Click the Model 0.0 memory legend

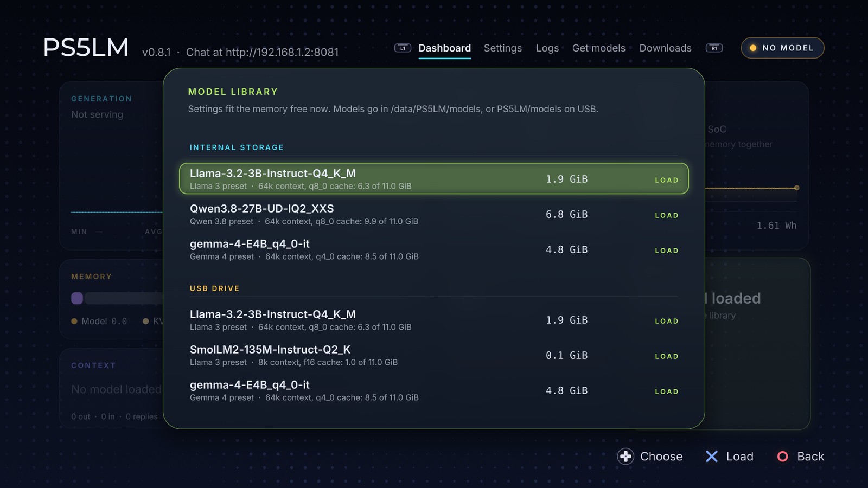pos(99,322)
